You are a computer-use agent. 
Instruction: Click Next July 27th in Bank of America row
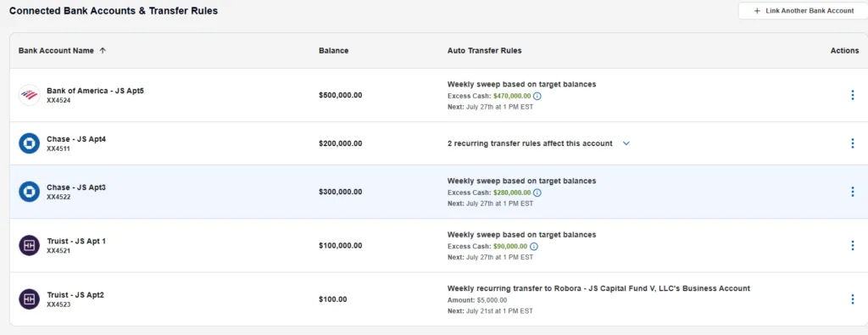tap(490, 107)
